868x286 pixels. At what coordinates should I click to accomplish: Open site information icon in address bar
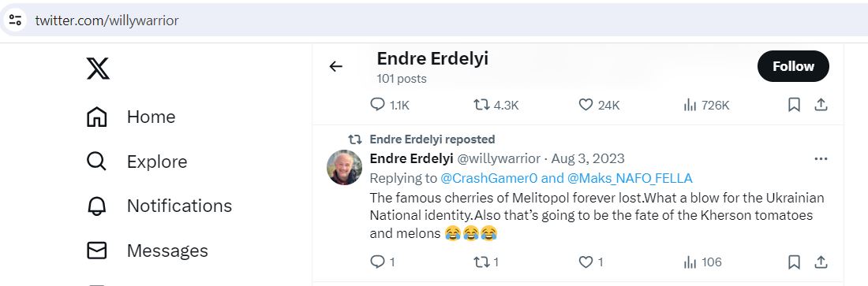pyautogui.click(x=15, y=20)
